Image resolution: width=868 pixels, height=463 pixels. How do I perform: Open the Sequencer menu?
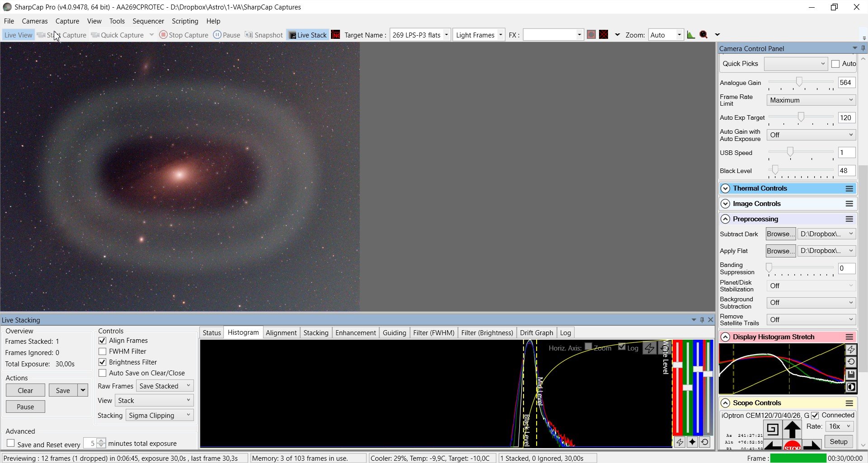[x=148, y=21]
